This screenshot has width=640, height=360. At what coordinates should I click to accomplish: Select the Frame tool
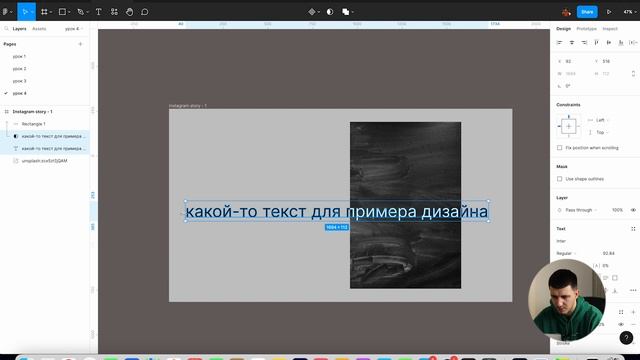click(44, 12)
